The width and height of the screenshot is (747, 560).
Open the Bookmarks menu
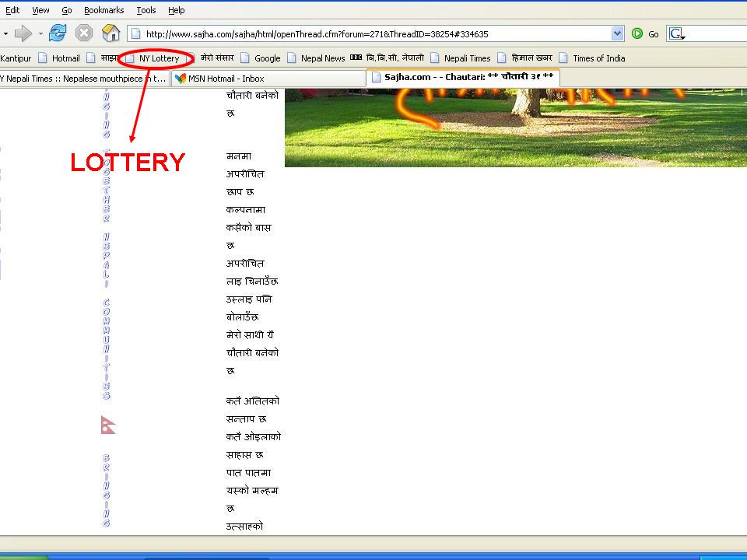[x=103, y=10]
